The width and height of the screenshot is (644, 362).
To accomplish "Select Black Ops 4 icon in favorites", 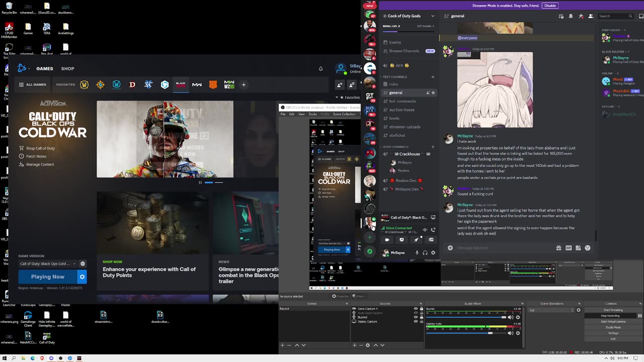I will (x=213, y=84).
